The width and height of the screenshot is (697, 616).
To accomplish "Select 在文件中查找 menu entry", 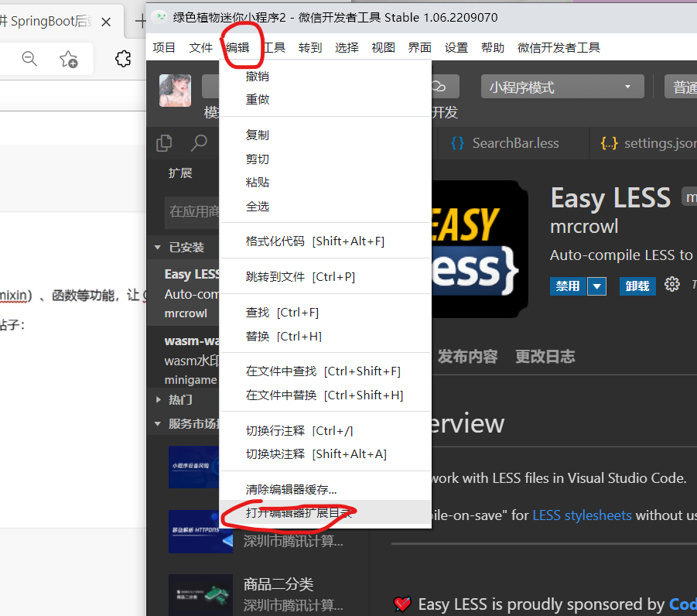I will pos(326,371).
